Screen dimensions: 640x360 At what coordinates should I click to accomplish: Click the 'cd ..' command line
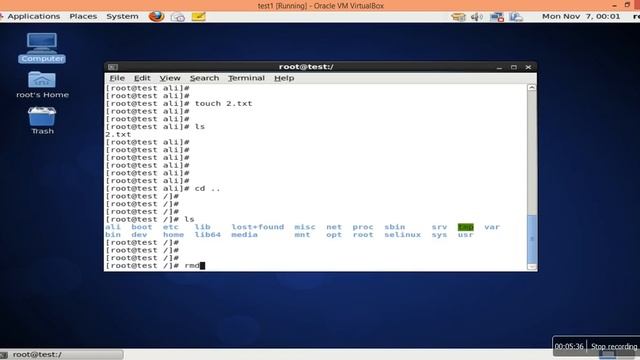point(207,189)
